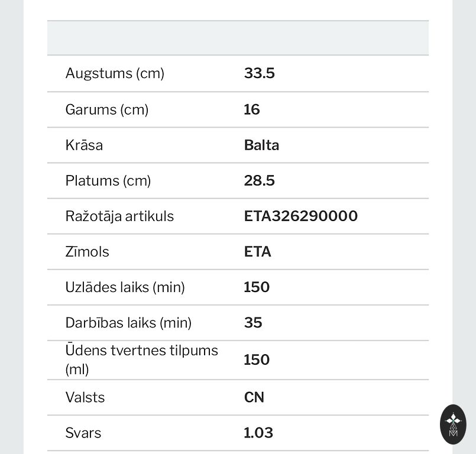The width and height of the screenshot is (476, 454).
Task: Click the width value 28.5
Action: coord(260,180)
